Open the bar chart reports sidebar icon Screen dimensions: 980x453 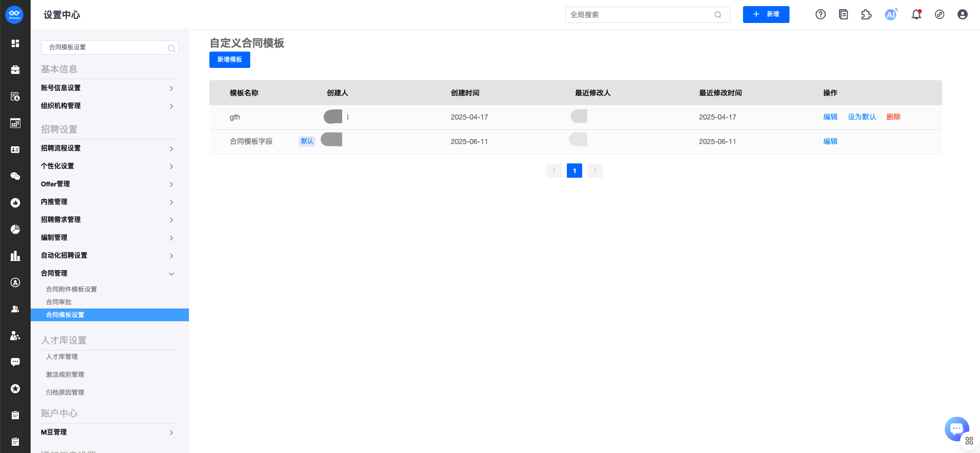[x=15, y=256]
